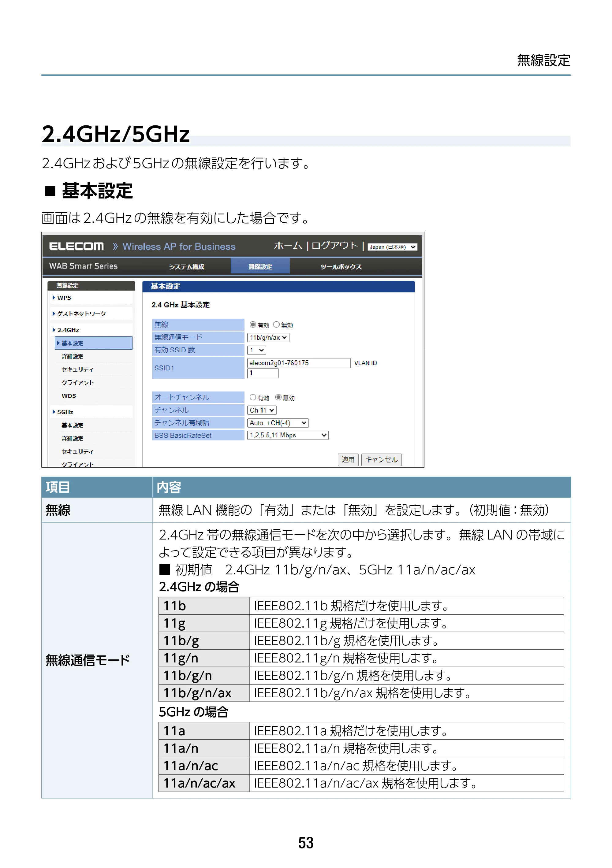Open ゲストネットワーク in the sidebar
This screenshot has width=612, height=868.
pyautogui.click(x=81, y=314)
